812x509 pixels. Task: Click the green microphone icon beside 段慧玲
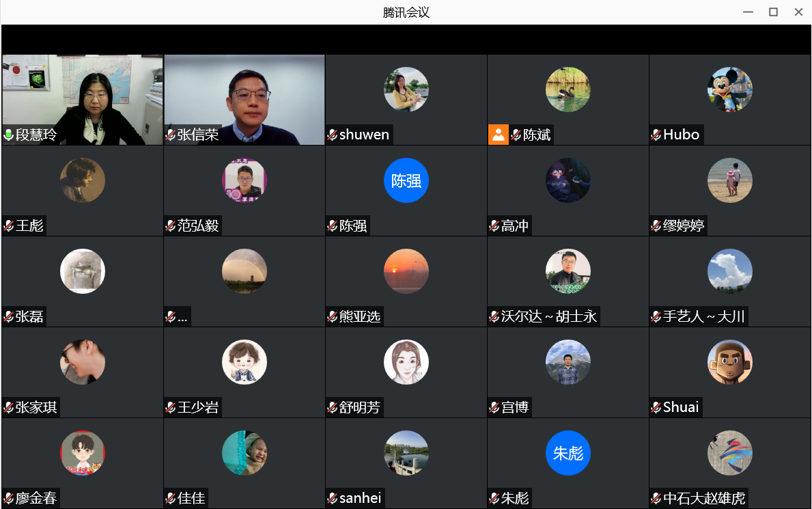(x=9, y=135)
